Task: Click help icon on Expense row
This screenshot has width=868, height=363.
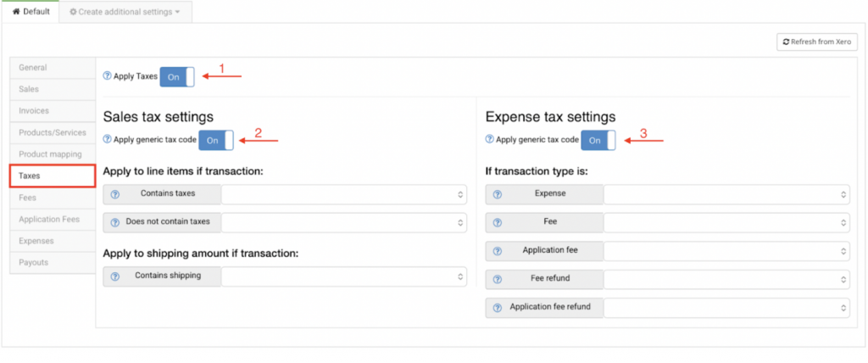Action: pos(499,194)
